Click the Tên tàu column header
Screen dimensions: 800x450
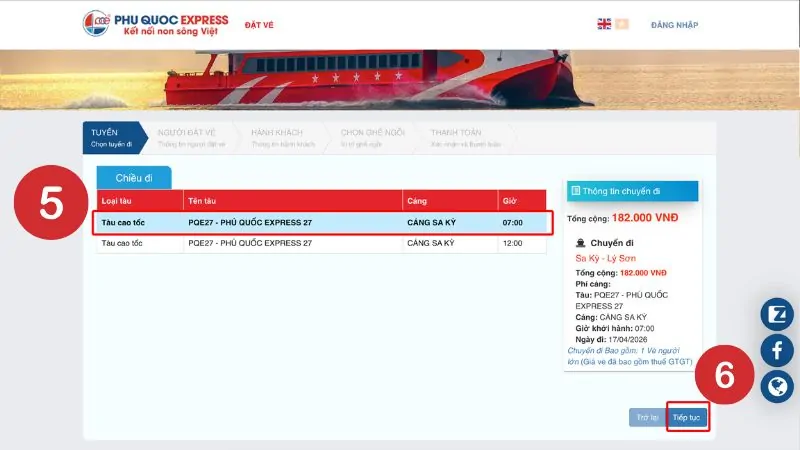pyautogui.click(x=293, y=201)
